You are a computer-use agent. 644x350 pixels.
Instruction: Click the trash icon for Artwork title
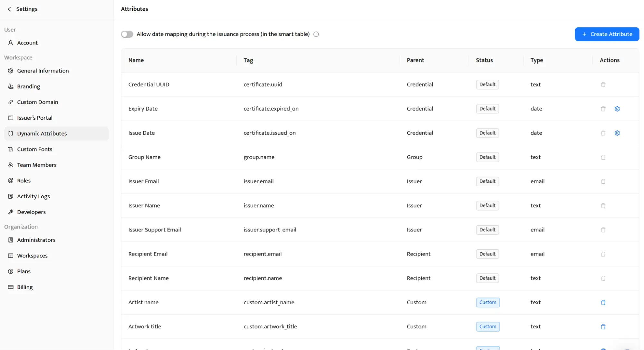[603, 326]
